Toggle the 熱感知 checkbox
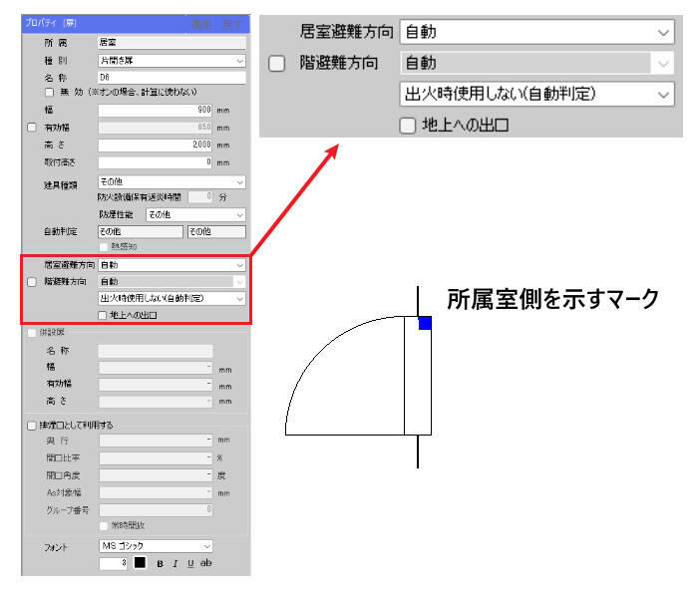The height and width of the screenshot is (589, 700). point(104,247)
